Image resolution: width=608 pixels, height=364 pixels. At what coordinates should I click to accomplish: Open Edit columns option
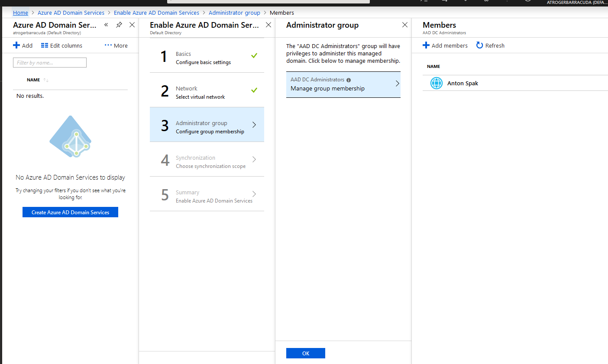point(61,45)
